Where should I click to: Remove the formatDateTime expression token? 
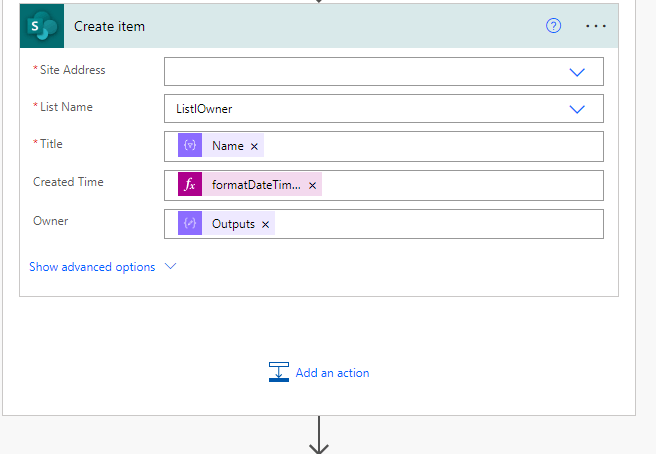[x=313, y=185]
